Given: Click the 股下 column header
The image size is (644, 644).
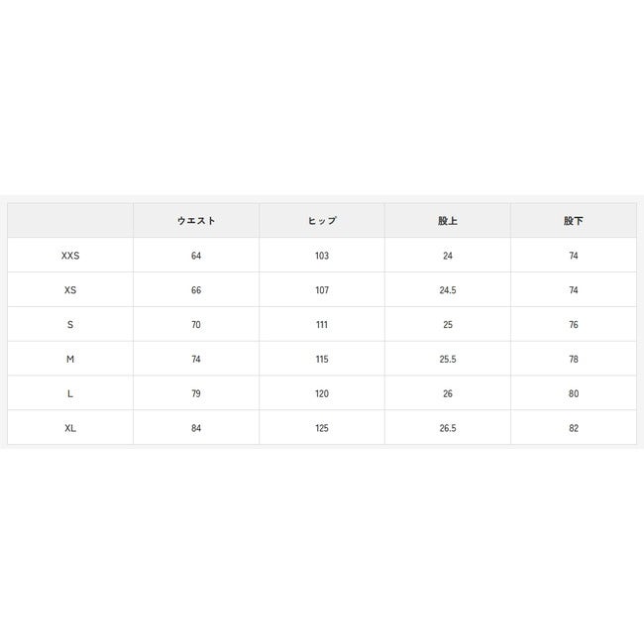Looking at the screenshot, I should tap(574, 221).
